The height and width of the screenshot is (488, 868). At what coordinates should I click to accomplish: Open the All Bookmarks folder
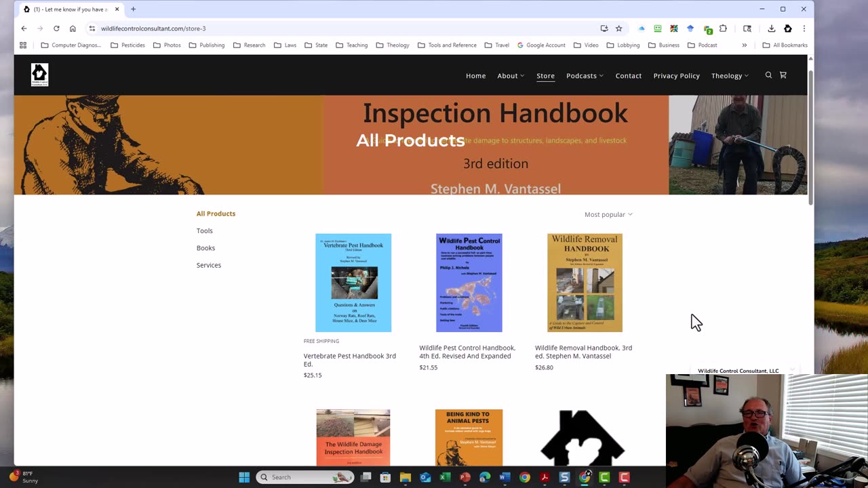tap(785, 45)
